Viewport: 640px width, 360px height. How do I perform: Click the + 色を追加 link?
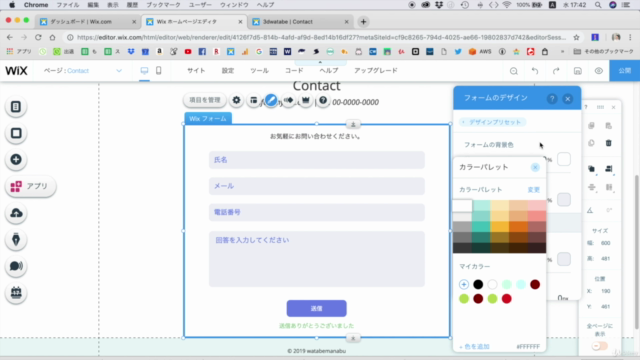point(474,347)
